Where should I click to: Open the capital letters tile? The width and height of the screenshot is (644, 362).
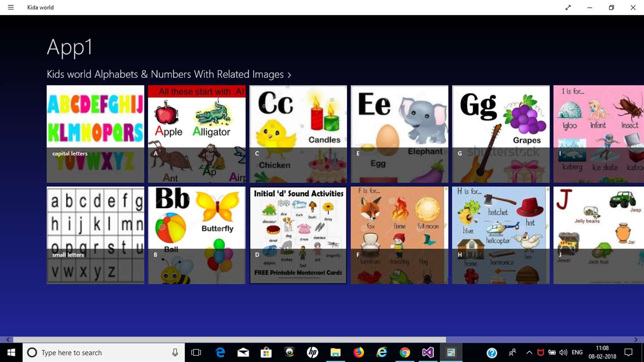coord(95,134)
